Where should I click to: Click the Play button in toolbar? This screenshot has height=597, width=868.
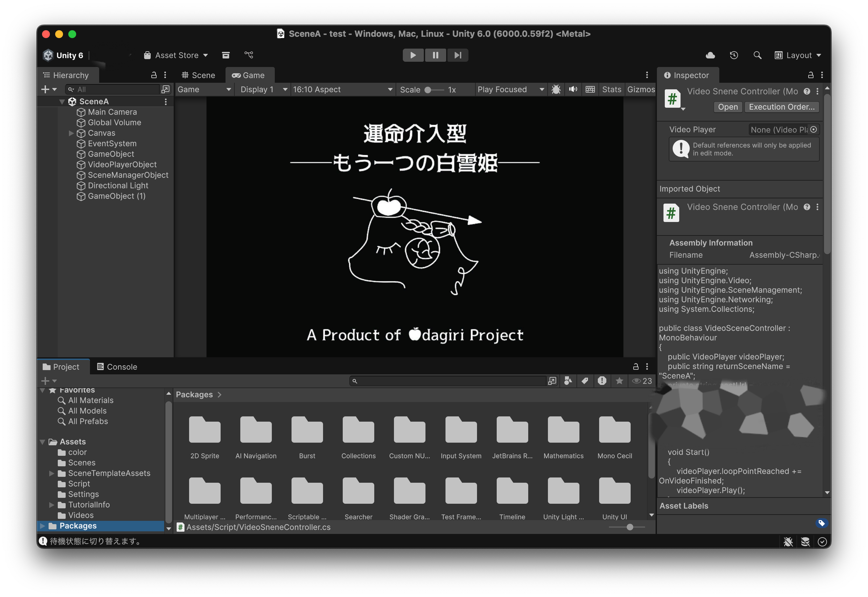tap(413, 55)
